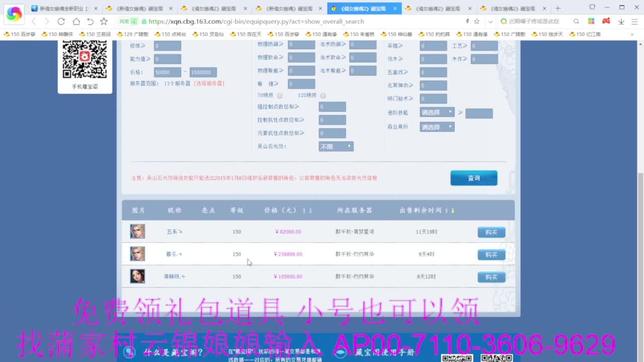
Task: Click the downloads arrow icon top right
Action: (621, 22)
